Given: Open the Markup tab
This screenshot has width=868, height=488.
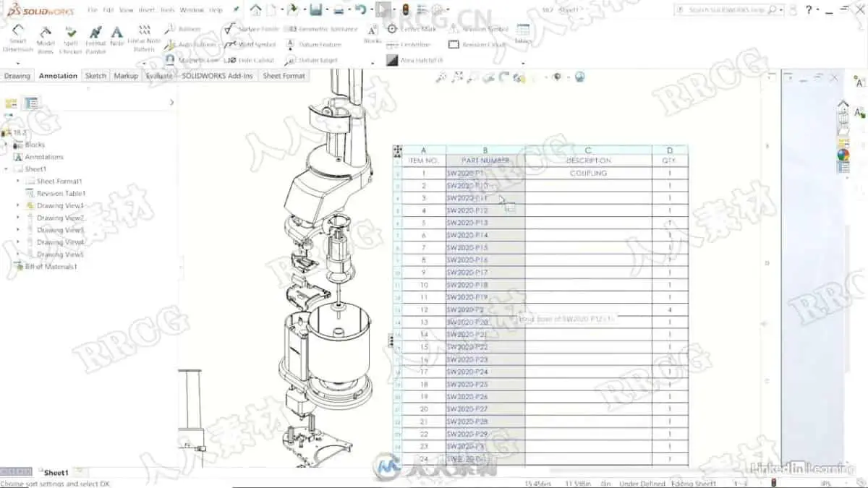Looking at the screenshot, I should pos(126,76).
